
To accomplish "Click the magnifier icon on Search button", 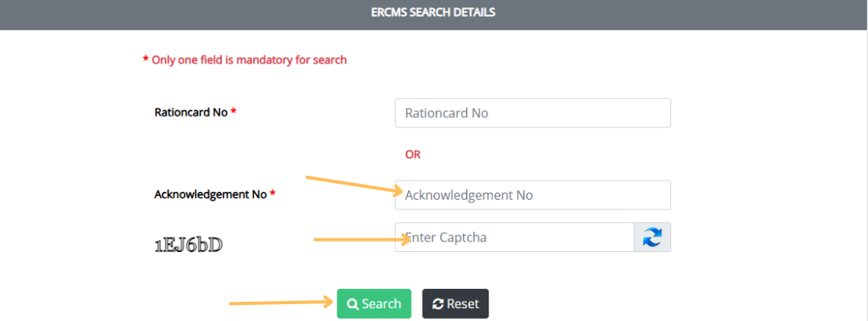I will coord(352,304).
